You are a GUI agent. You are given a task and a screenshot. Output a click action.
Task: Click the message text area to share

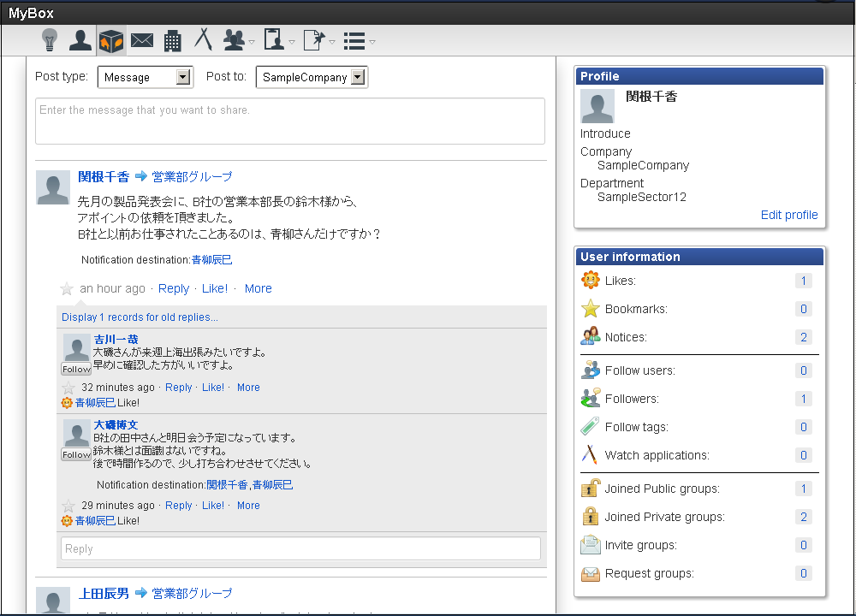pos(289,121)
